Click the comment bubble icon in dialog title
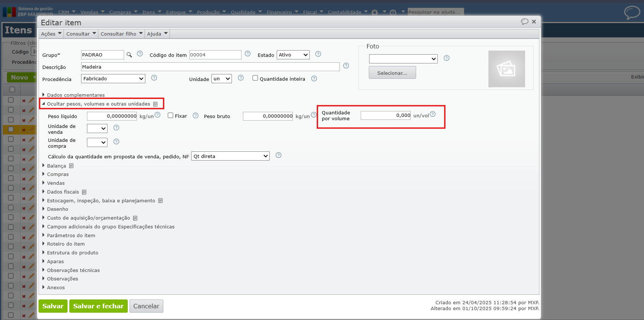 [x=525, y=22]
